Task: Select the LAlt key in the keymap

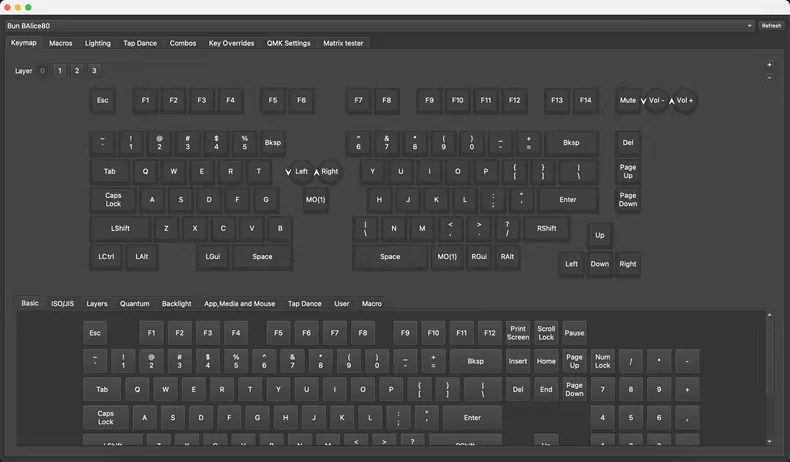Action: [x=142, y=256]
